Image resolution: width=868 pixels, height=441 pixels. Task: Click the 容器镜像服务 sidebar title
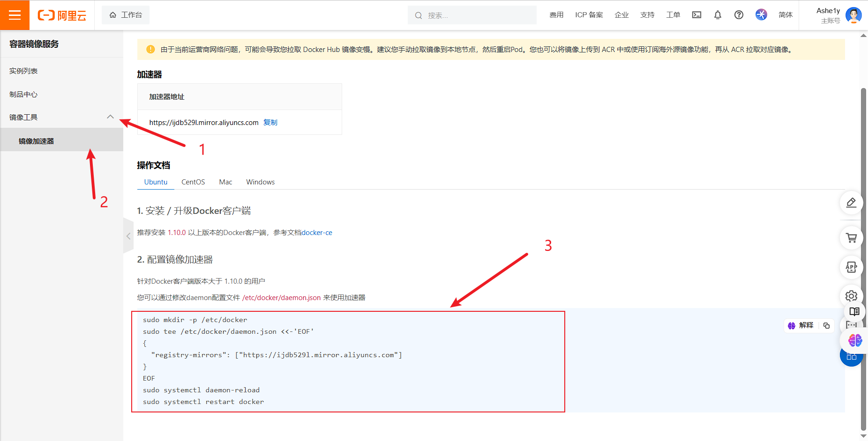click(x=34, y=44)
